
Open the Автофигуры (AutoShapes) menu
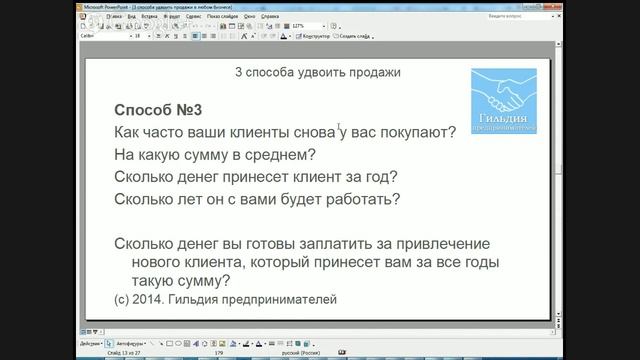point(131,344)
